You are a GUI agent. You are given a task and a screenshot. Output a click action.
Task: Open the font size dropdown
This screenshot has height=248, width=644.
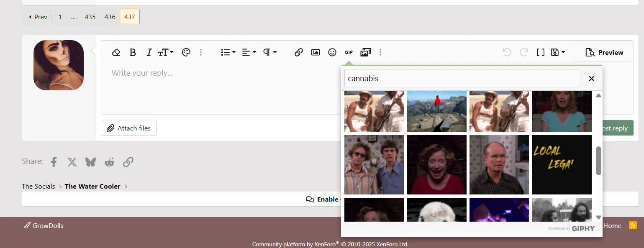click(165, 52)
